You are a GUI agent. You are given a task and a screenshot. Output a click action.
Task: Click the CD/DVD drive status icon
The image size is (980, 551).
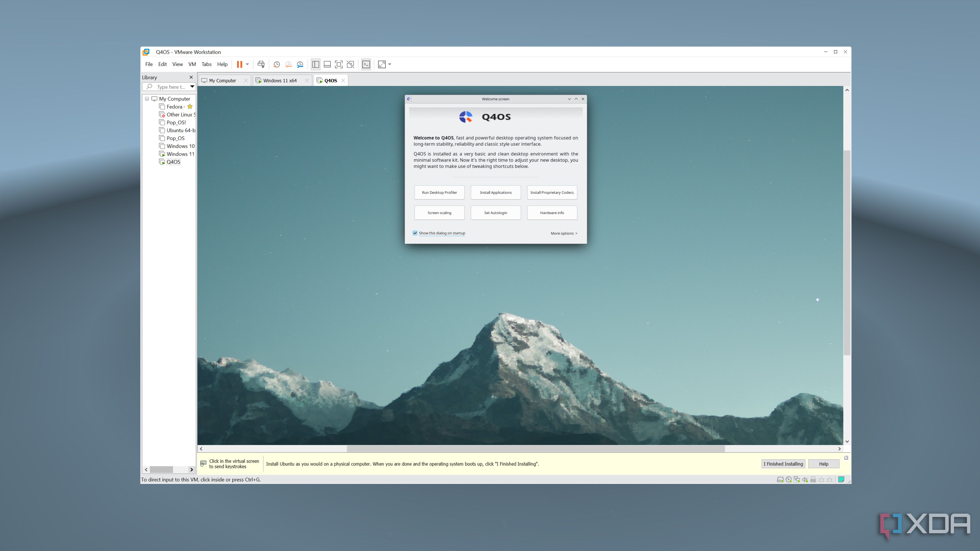click(789, 480)
